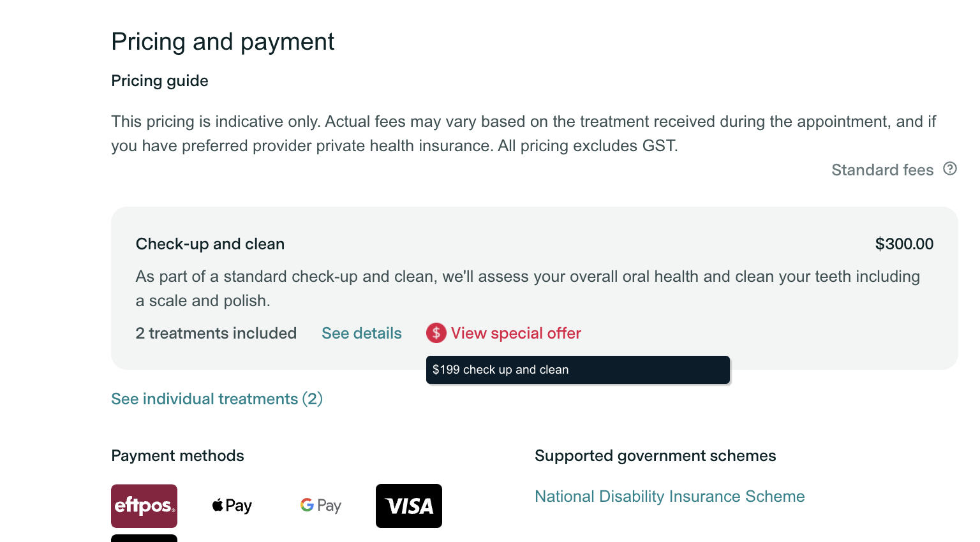Image resolution: width=980 pixels, height=542 pixels.
Task: Open See details for check-up and clean
Action: 362,333
